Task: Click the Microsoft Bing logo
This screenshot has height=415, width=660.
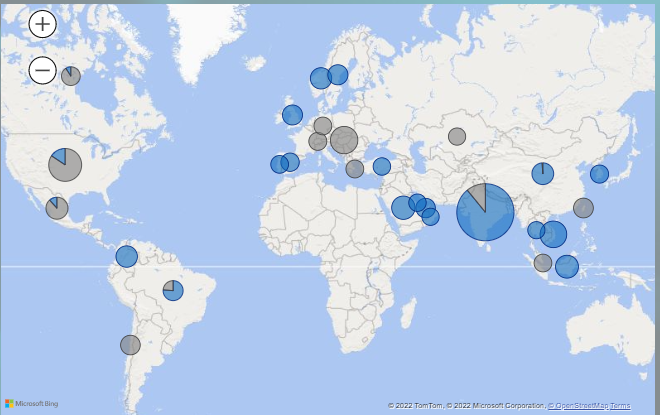Action: click(x=32, y=404)
